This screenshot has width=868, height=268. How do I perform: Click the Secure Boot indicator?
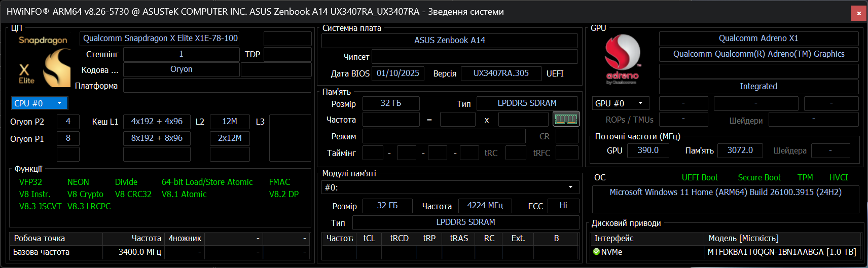coord(759,178)
